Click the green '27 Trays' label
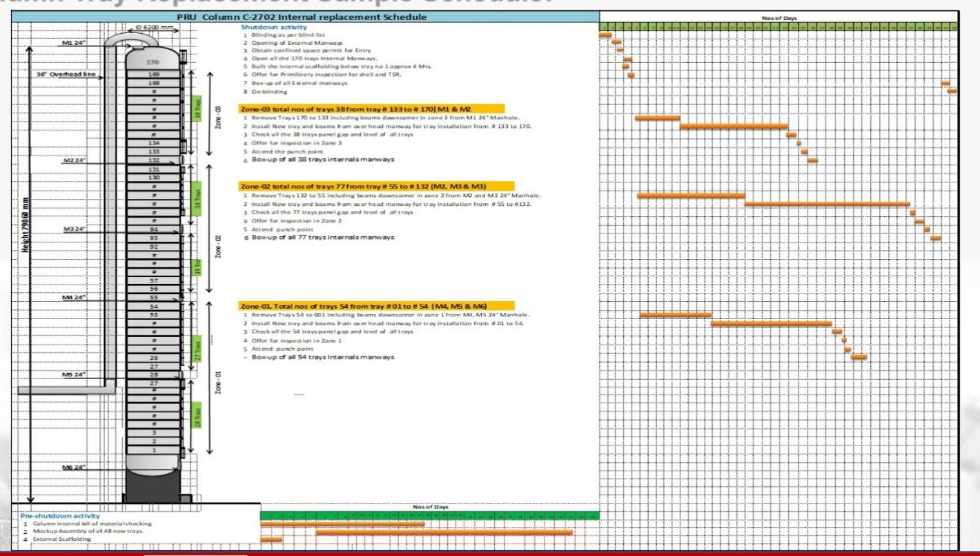The height and width of the screenshot is (556, 980). tap(199, 349)
